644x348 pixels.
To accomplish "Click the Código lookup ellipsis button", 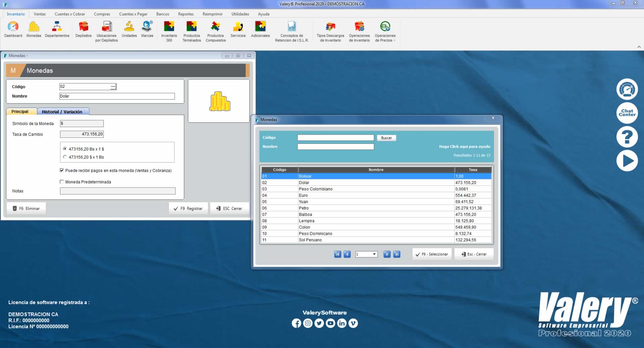I will [113, 86].
